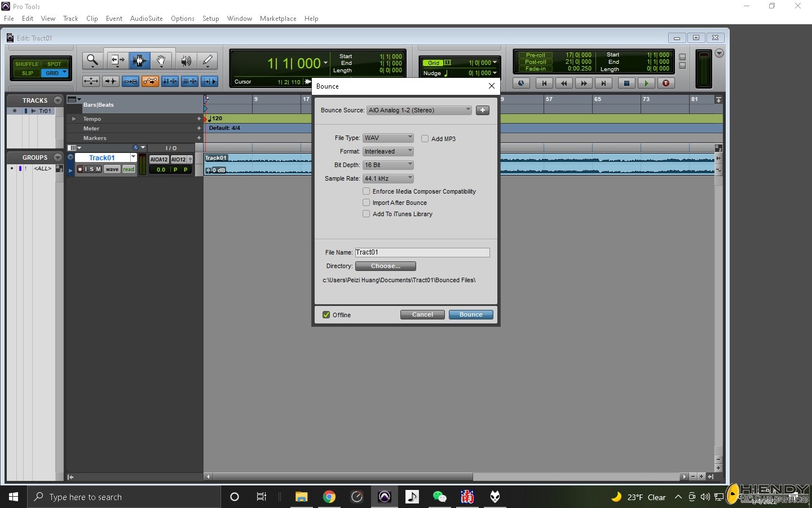The image size is (812, 508).
Task: Click the File Name field containing Tract01
Action: tap(422, 252)
